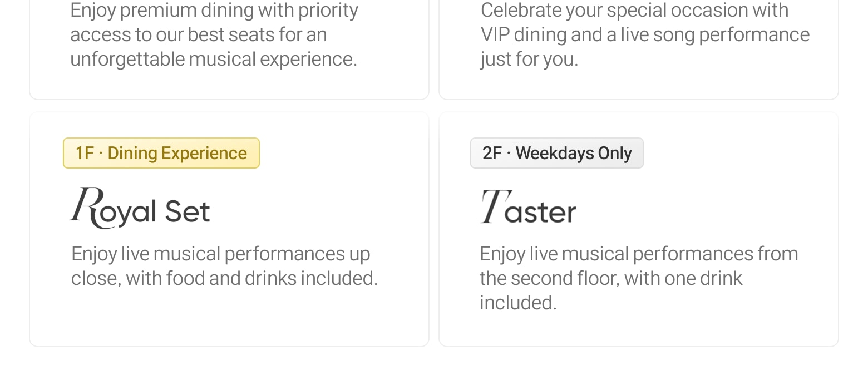Click empty area at bottom of Royal Set card
The width and height of the screenshot is (868, 385).
[x=229, y=320]
